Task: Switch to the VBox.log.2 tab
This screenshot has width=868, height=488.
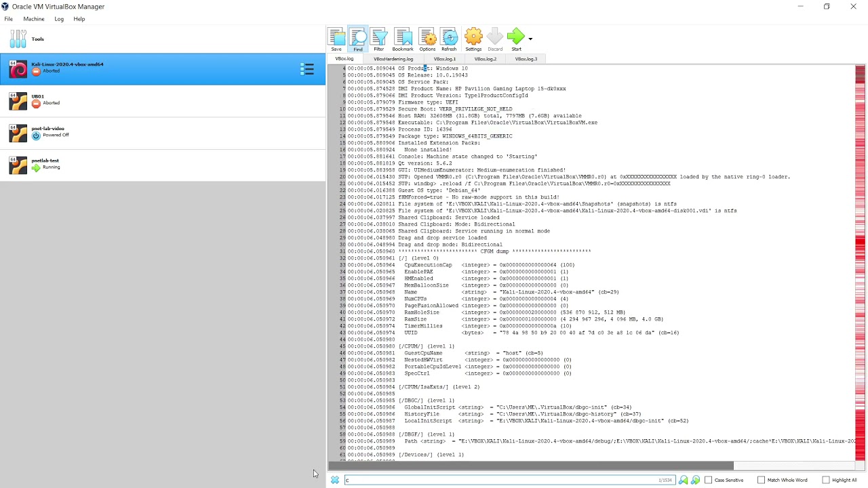Action: click(x=486, y=59)
